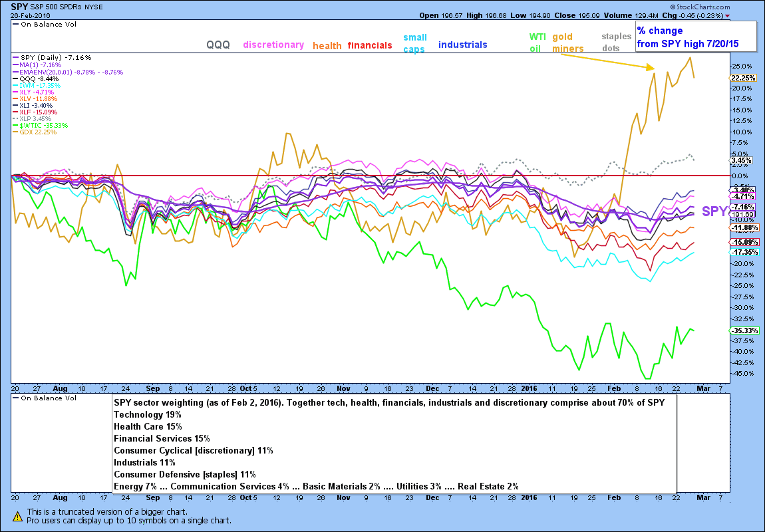765x532 pixels.
Task: Click the Low 194.90 value
Action: [530, 15]
